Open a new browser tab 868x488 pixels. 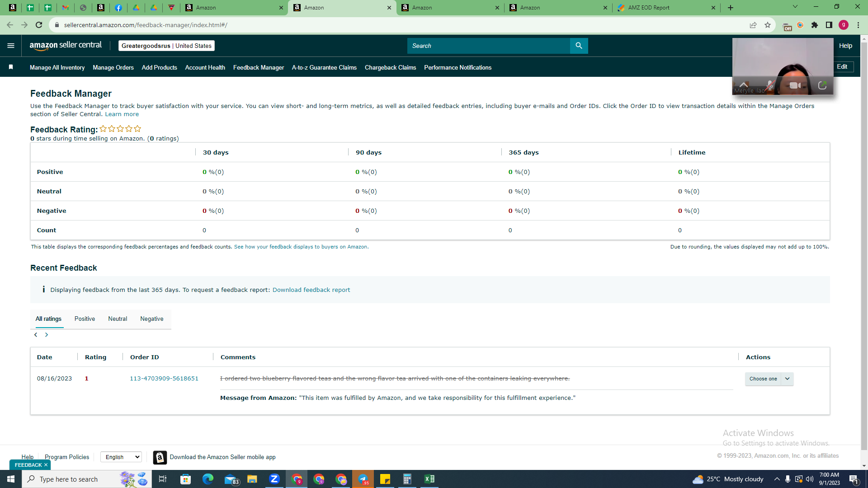click(731, 8)
